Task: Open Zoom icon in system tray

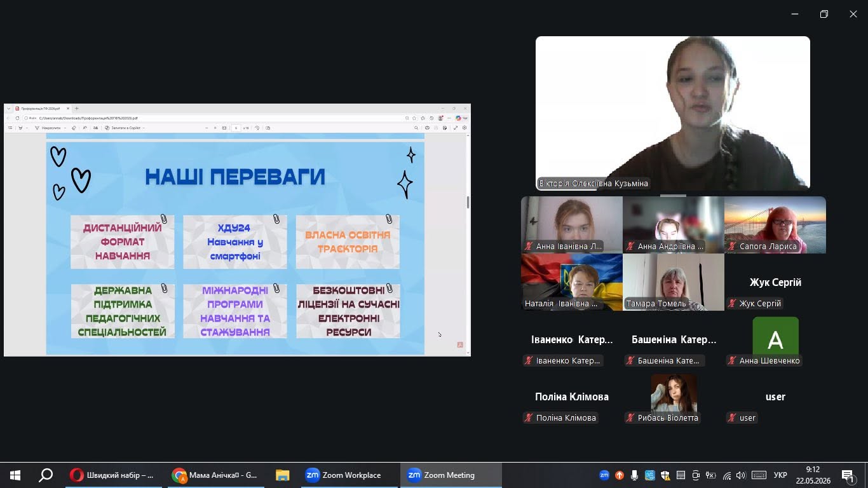Action: [604, 475]
